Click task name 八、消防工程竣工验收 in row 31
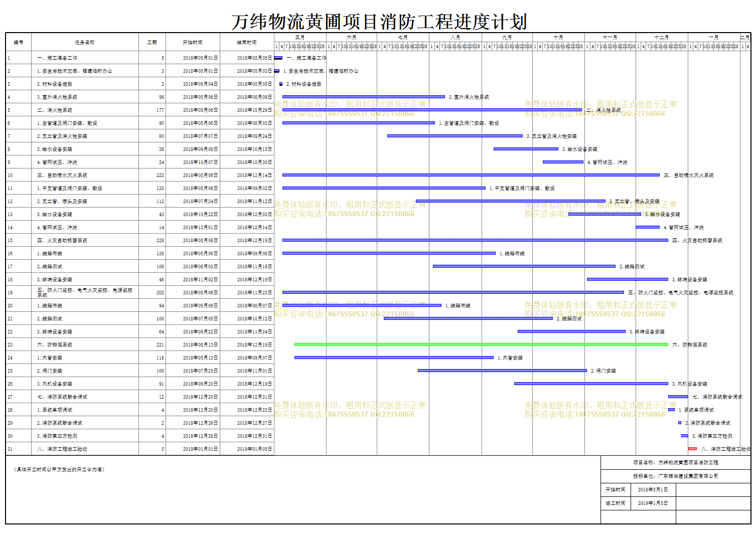The image size is (756, 536). pos(62,449)
